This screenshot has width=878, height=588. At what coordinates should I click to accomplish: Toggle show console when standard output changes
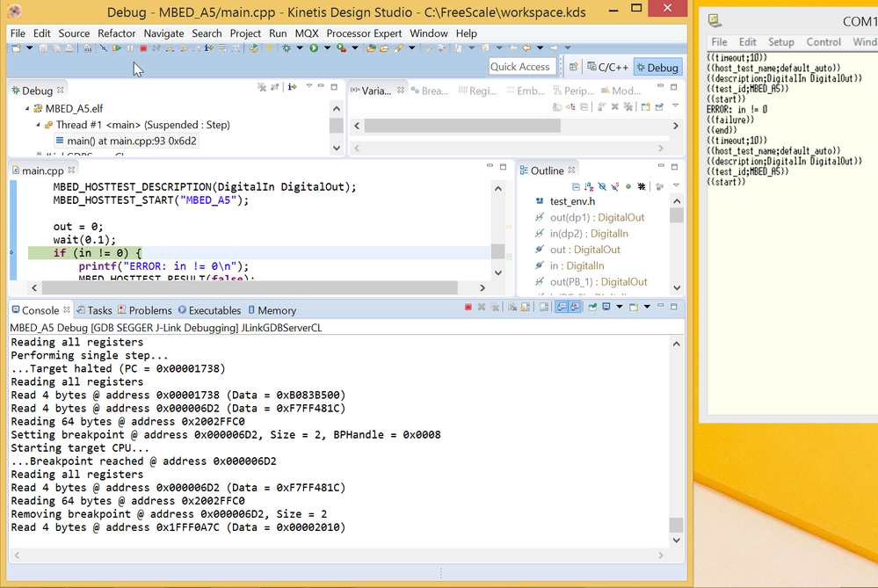pyautogui.click(x=560, y=307)
